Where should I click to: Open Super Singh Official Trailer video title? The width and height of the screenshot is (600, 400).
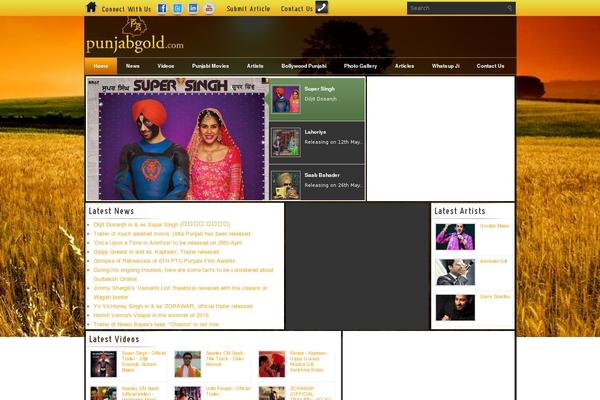pos(144,361)
